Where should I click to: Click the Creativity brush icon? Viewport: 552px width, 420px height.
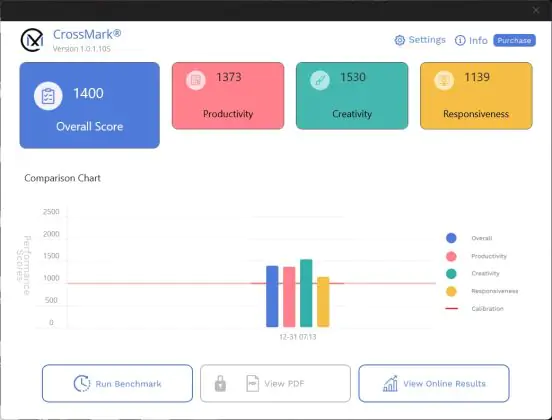tap(320, 80)
